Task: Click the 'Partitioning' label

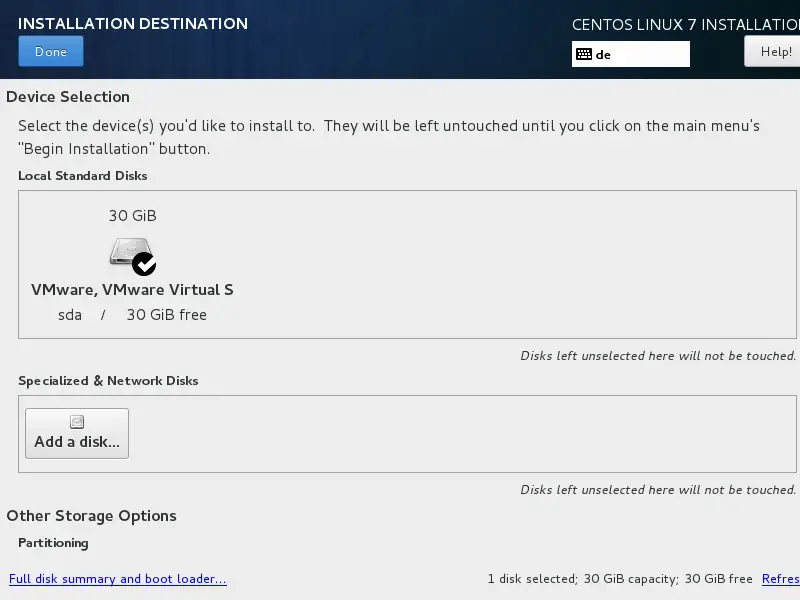Action: point(53,543)
